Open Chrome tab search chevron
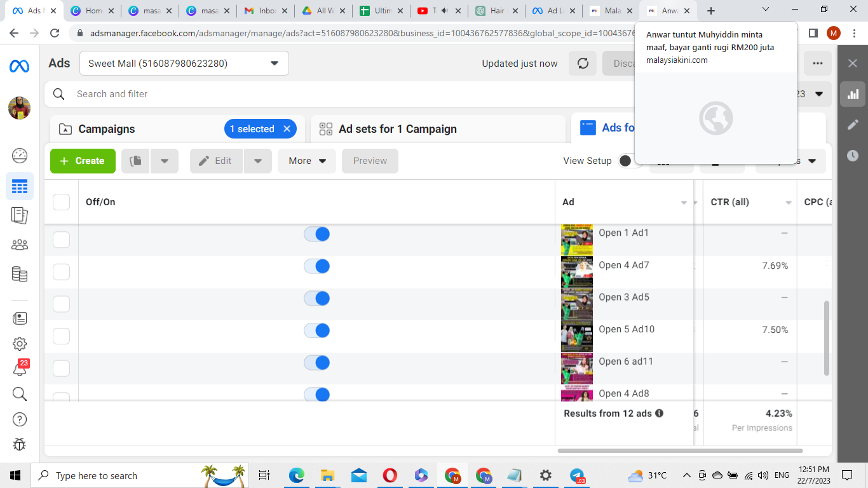The width and height of the screenshot is (868, 488). pos(766,10)
